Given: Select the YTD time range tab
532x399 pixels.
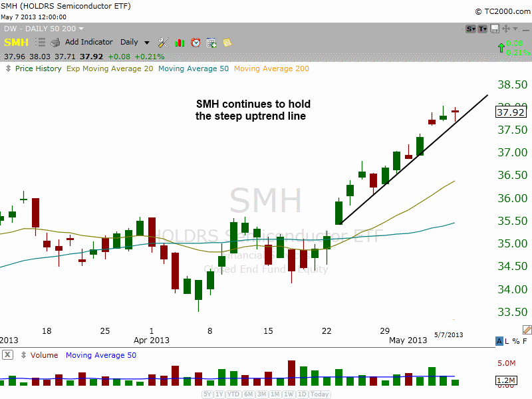Looking at the screenshot, I should tap(233, 394).
